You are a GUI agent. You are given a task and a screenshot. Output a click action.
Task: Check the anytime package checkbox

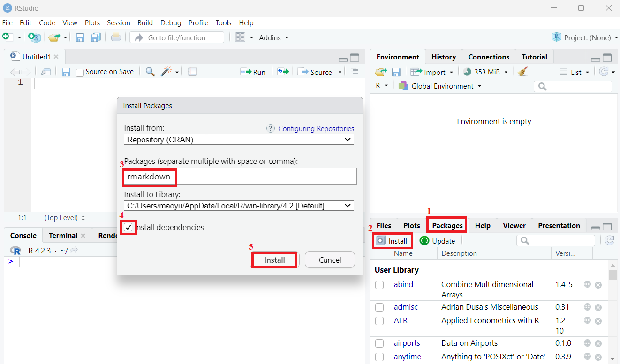click(x=379, y=357)
